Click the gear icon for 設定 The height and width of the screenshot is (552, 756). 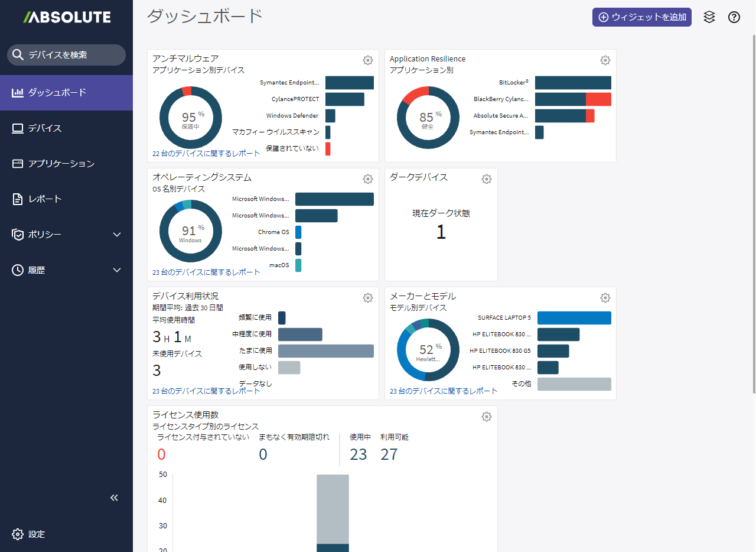click(x=18, y=534)
